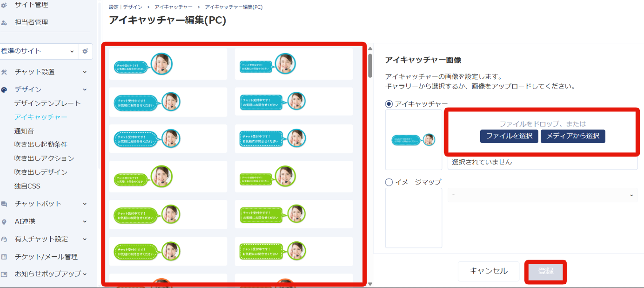Screen dimensions: 644x288
Task: Open the 標準のサイト site dropdown
Action: pyautogui.click(x=38, y=51)
